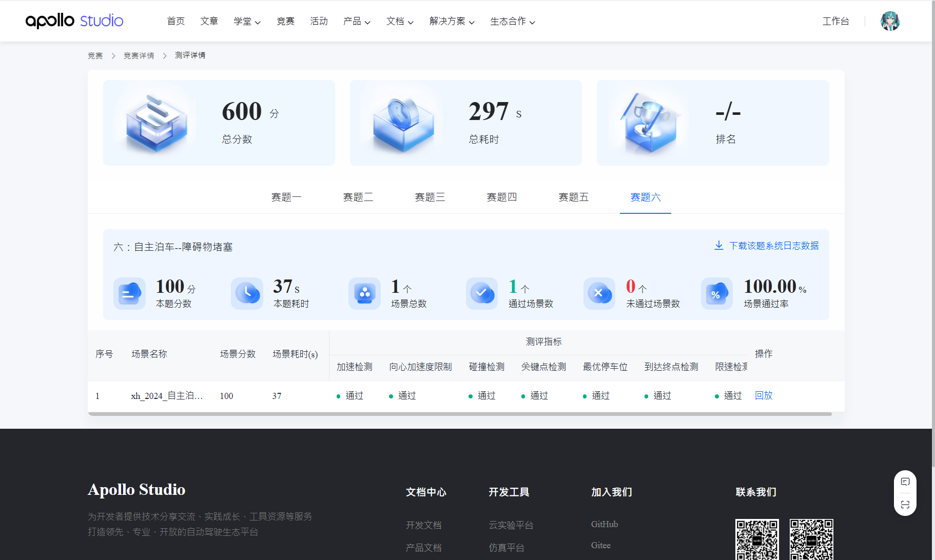
Task: Open the GitHub footer link
Action: click(605, 524)
